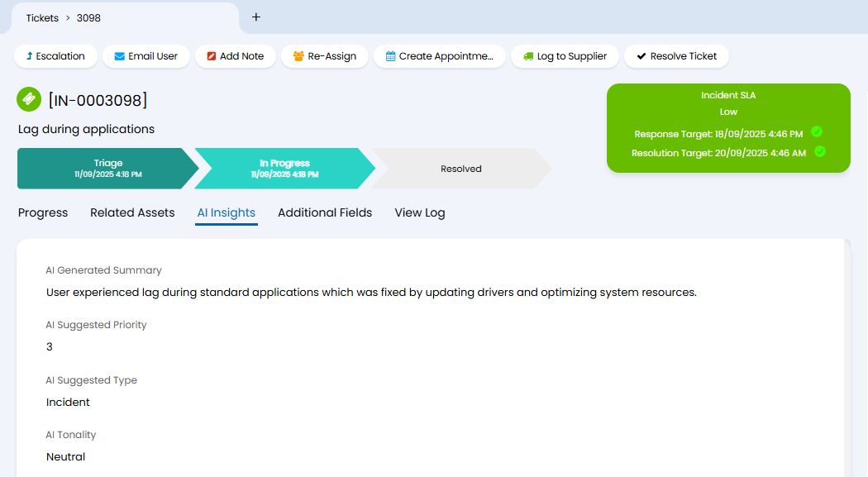Select the In Progress status stage
This screenshot has height=477, width=868.
(x=284, y=169)
